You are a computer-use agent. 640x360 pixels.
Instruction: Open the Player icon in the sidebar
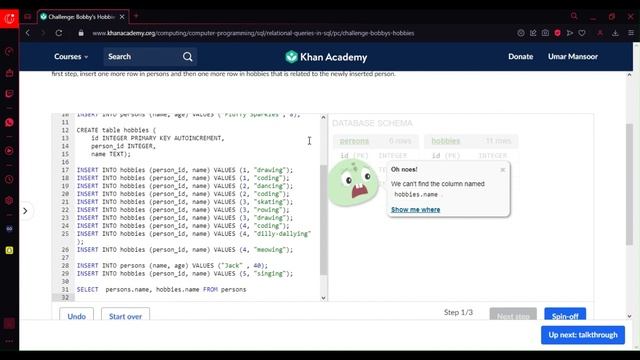point(9,151)
